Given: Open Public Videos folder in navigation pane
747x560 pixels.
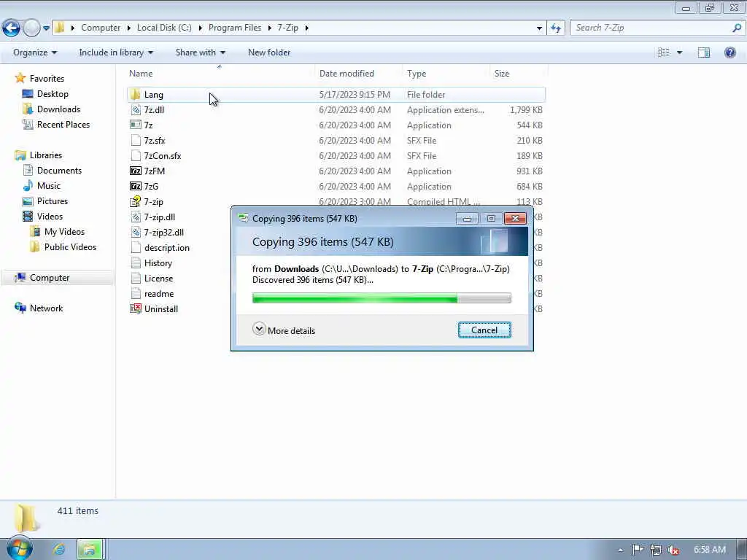Looking at the screenshot, I should click(70, 246).
